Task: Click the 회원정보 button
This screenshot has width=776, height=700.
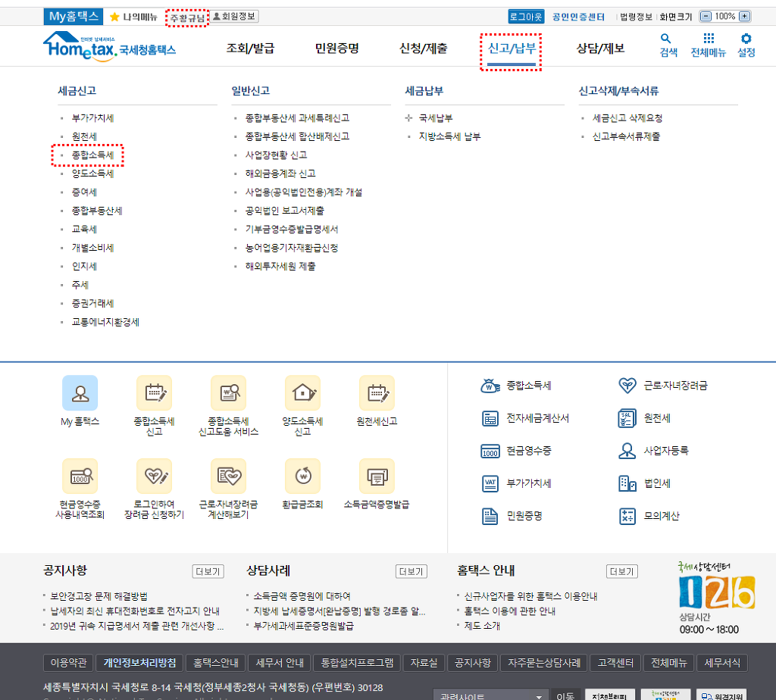Action: click(x=235, y=17)
